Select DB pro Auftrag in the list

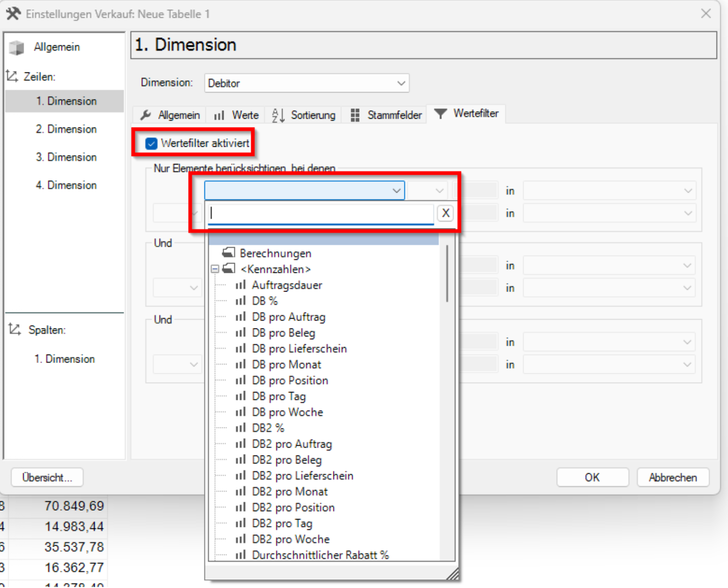click(289, 317)
